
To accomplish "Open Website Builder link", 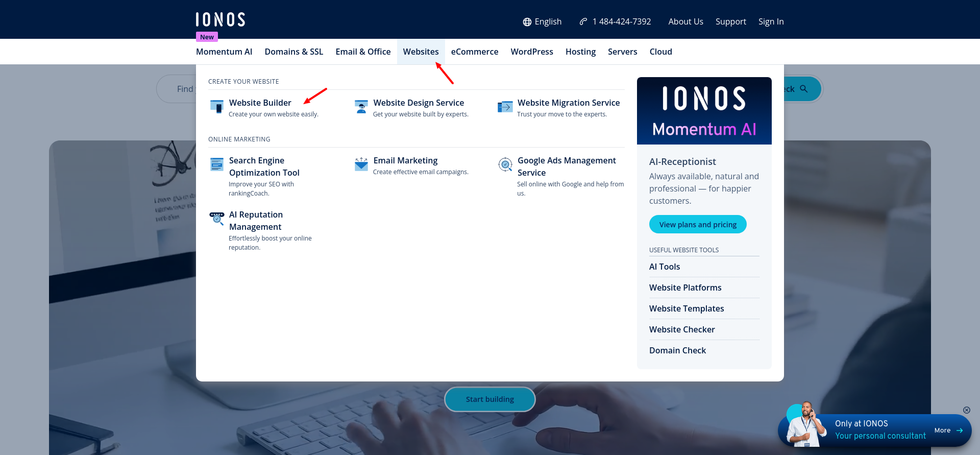I will [260, 103].
